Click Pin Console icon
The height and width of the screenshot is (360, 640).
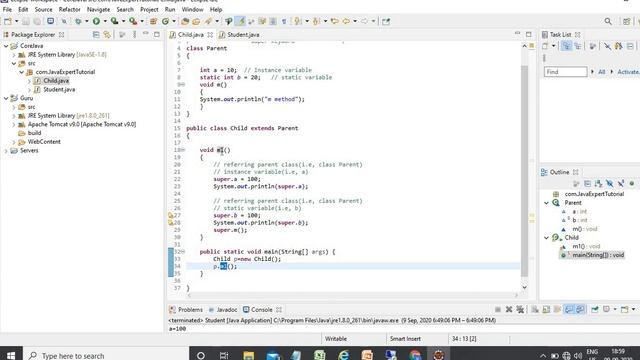pos(595,309)
